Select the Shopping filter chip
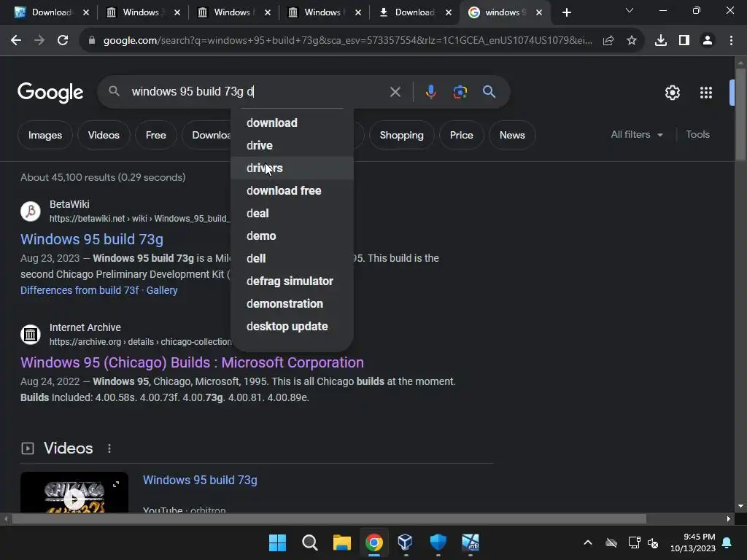Viewport: 747px width, 560px height. pos(402,135)
